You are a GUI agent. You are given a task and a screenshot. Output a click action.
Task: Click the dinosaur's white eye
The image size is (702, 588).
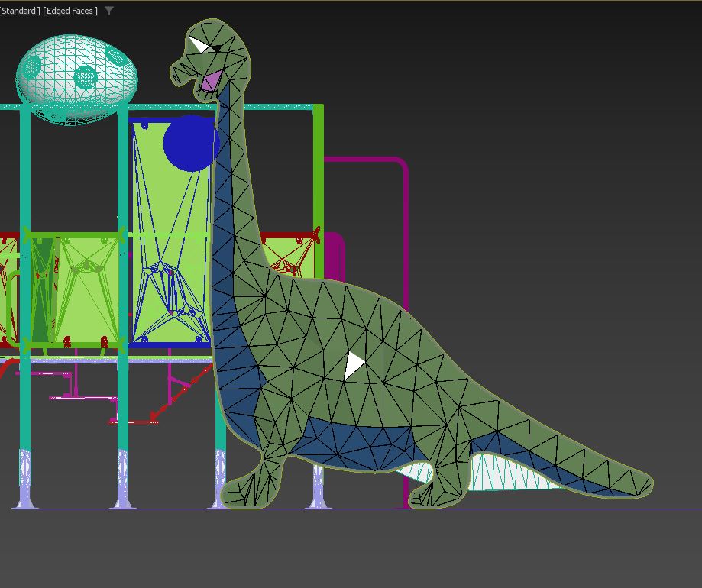pyautogui.click(x=199, y=45)
